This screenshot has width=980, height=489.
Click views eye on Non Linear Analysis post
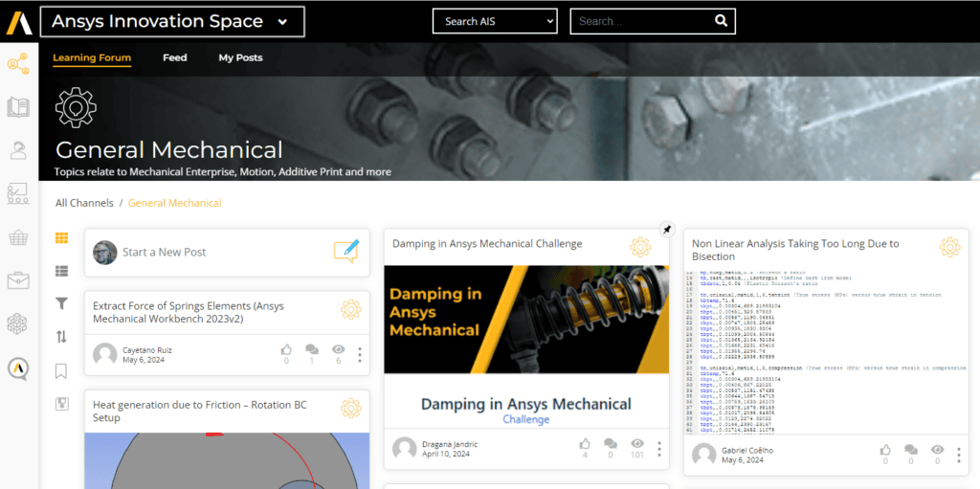pyautogui.click(x=937, y=450)
